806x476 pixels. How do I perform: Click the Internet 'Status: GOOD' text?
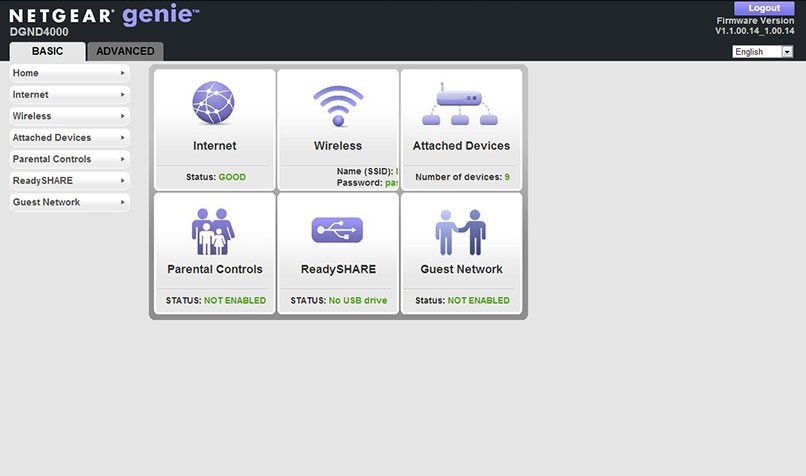click(216, 177)
